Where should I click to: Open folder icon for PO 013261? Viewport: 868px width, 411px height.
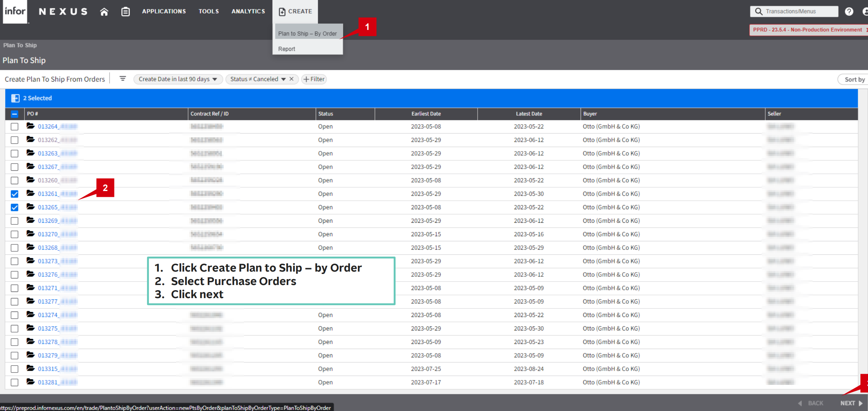(31, 193)
